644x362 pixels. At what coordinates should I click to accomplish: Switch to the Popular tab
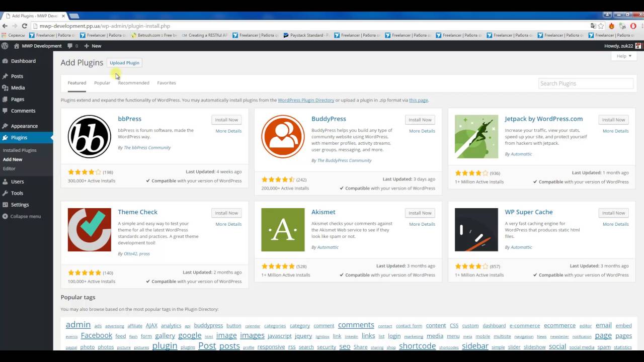(102, 83)
